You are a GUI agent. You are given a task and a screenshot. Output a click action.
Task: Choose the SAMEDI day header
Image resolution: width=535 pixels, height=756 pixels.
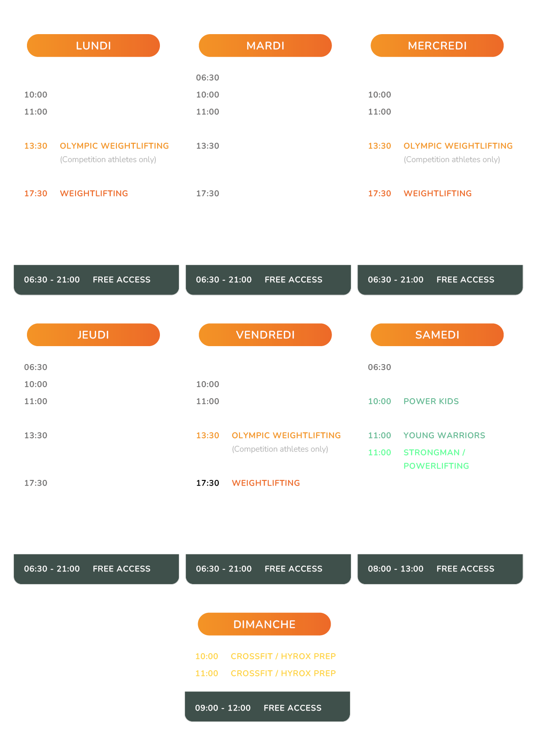437,335
